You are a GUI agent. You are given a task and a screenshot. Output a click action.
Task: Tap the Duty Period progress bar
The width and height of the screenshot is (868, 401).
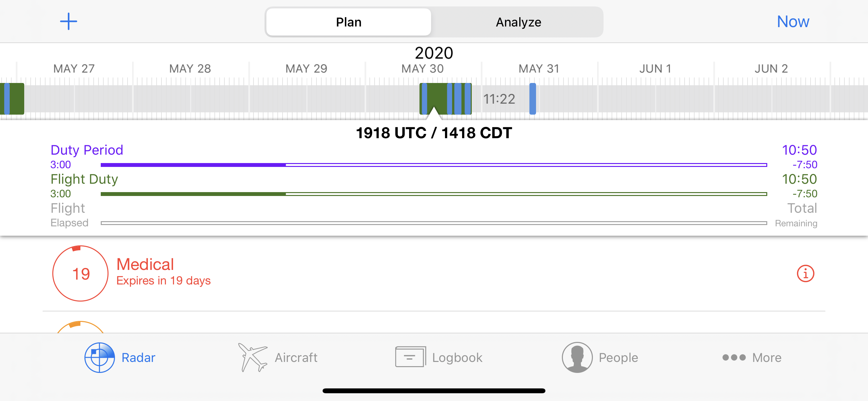(434, 165)
